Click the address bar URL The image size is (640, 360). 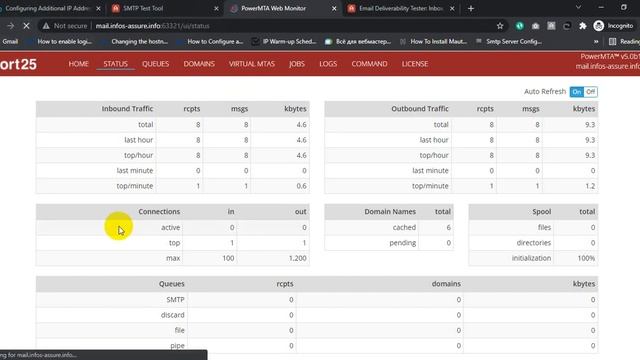pos(152,26)
